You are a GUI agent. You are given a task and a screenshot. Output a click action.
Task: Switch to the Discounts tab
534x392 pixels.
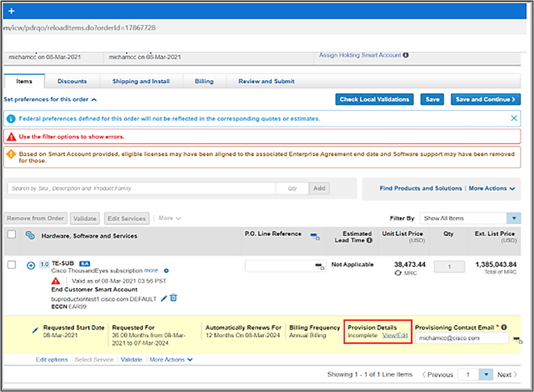tap(72, 81)
